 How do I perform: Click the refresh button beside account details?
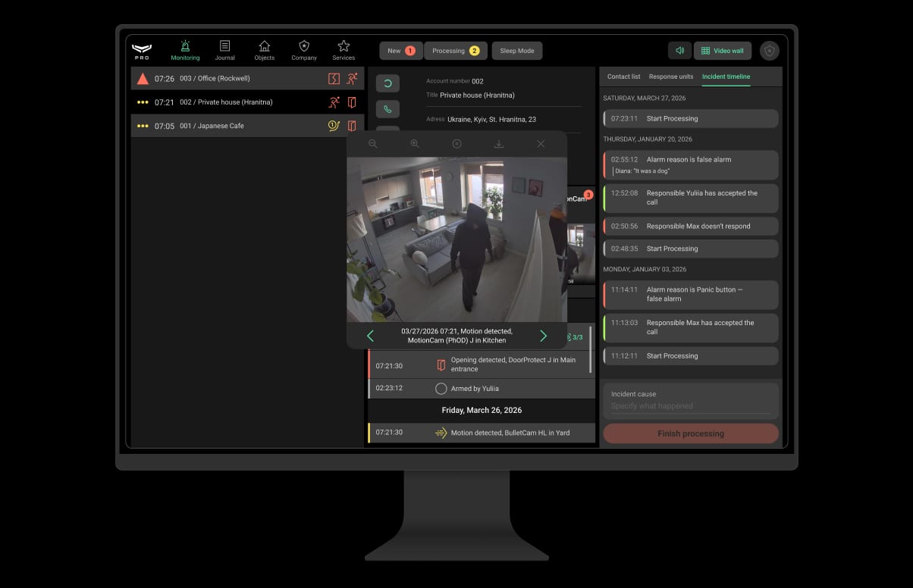tap(387, 83)
